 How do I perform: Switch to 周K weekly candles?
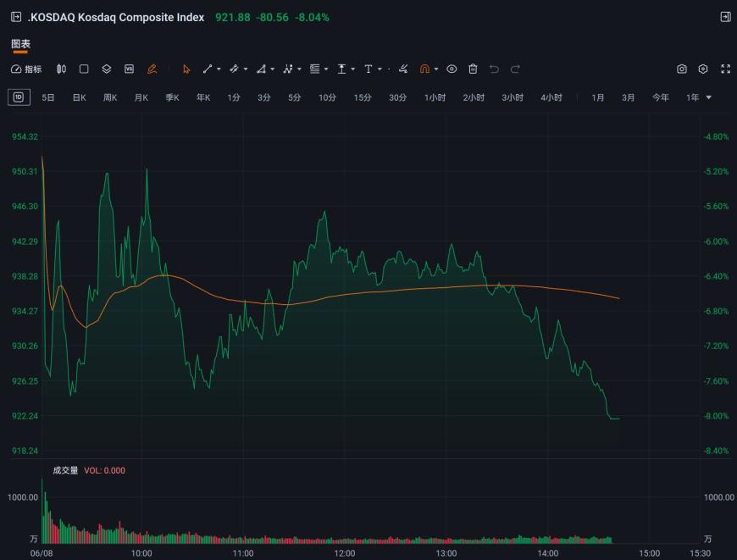tap(110, 97)
